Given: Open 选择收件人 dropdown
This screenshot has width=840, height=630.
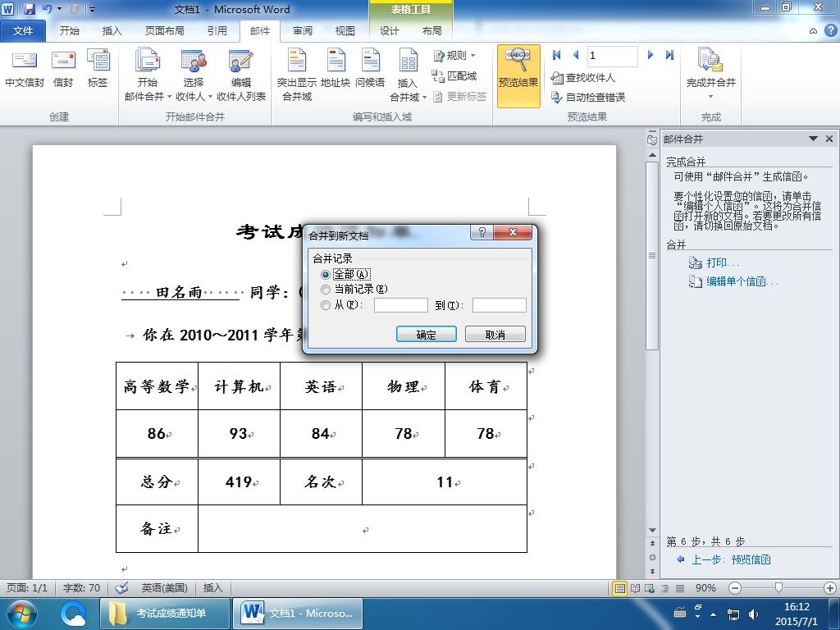Looking at the screenshot, I should tap(194, 75).
